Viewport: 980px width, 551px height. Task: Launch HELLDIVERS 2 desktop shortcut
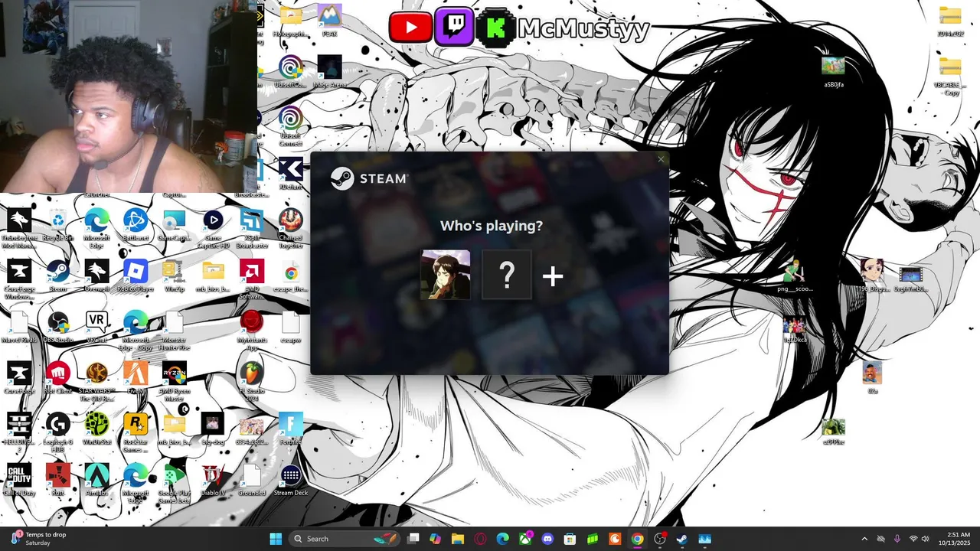[x=19, y=432]
